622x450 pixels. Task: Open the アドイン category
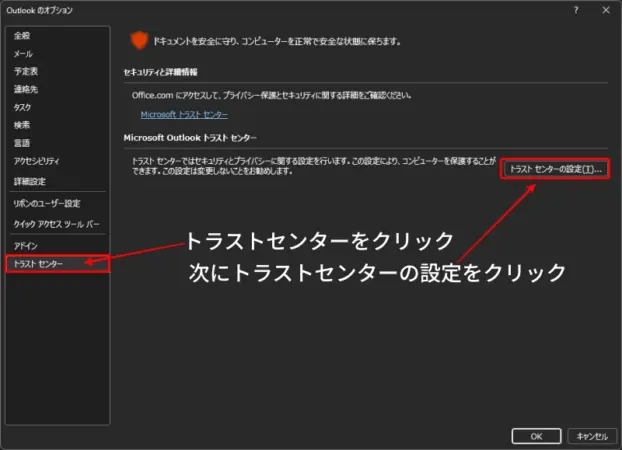pos(25,246)
